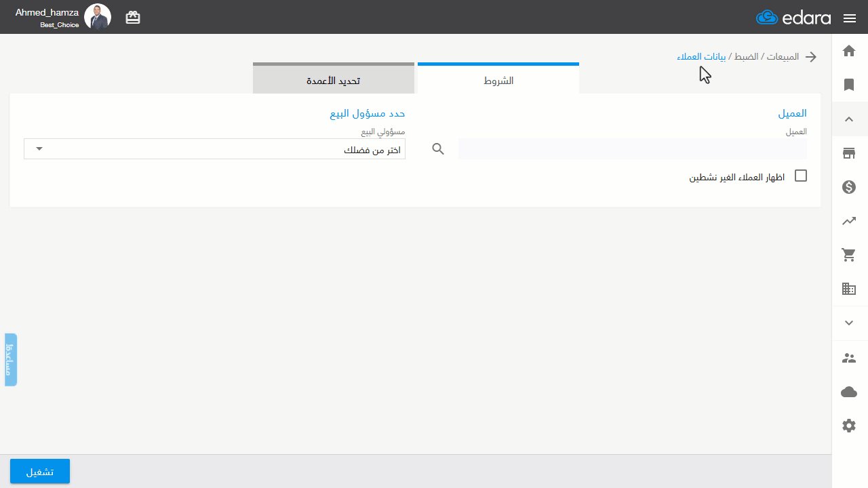The image size is (868, 488).
Task: Switch to the الشروط tab
Action: [498, 79]
